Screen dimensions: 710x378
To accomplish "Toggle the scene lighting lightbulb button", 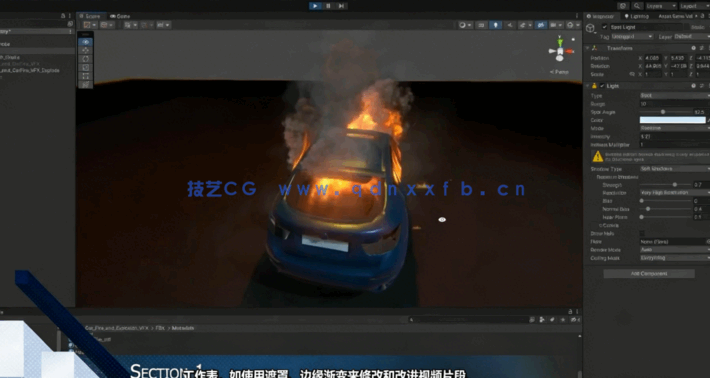I will pos(495,25).
